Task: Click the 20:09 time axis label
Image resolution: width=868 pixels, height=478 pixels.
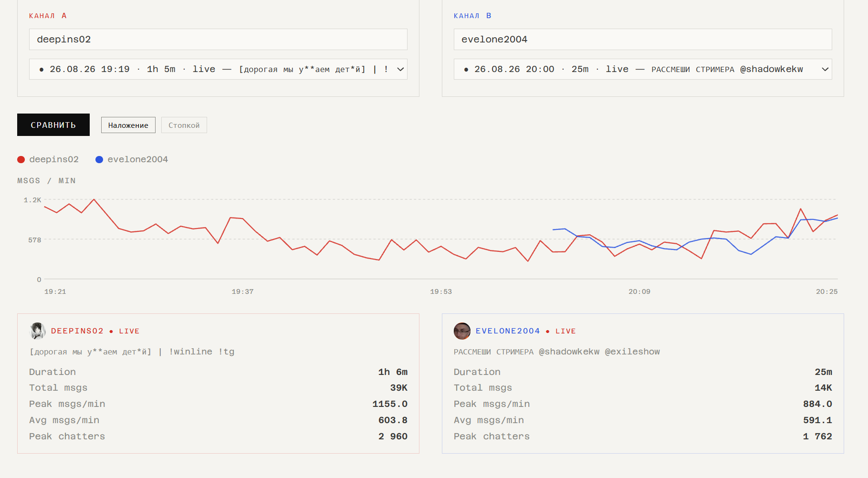Action: tap(639, 291)
